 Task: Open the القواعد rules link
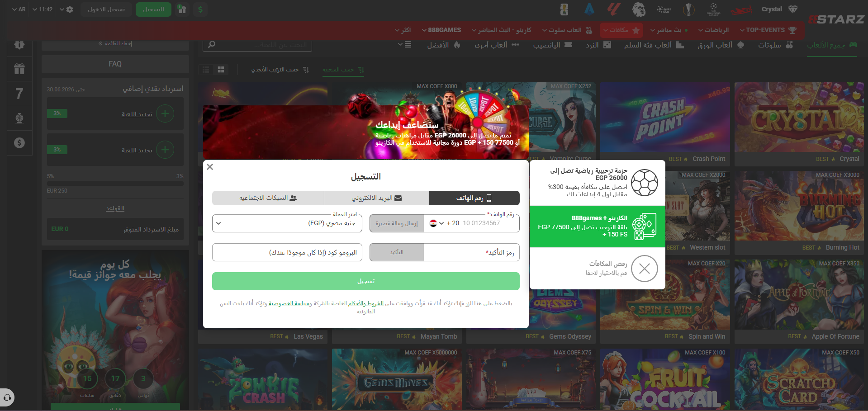coord(115,208)
